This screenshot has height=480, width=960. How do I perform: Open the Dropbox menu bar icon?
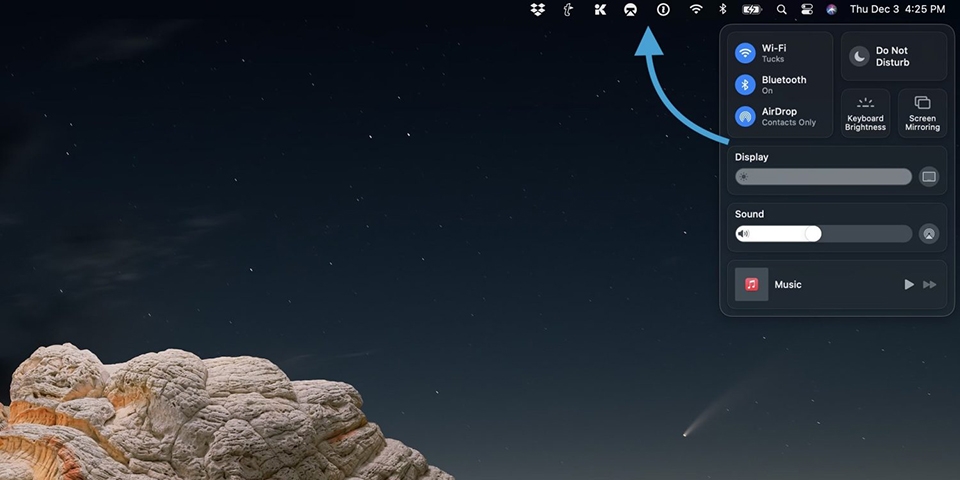[x=538, y=9]
